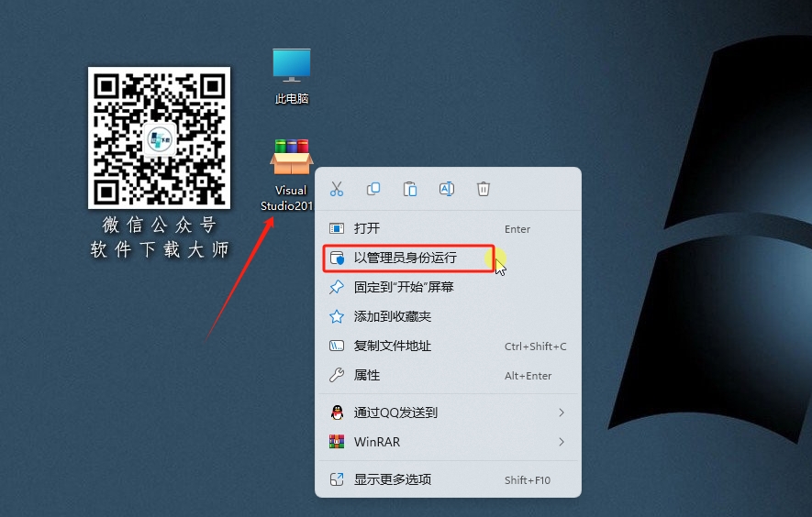This screenshot has width=812, height=517.
Task: Click the icon beside 显示更多选项
Action: point(337,479)
